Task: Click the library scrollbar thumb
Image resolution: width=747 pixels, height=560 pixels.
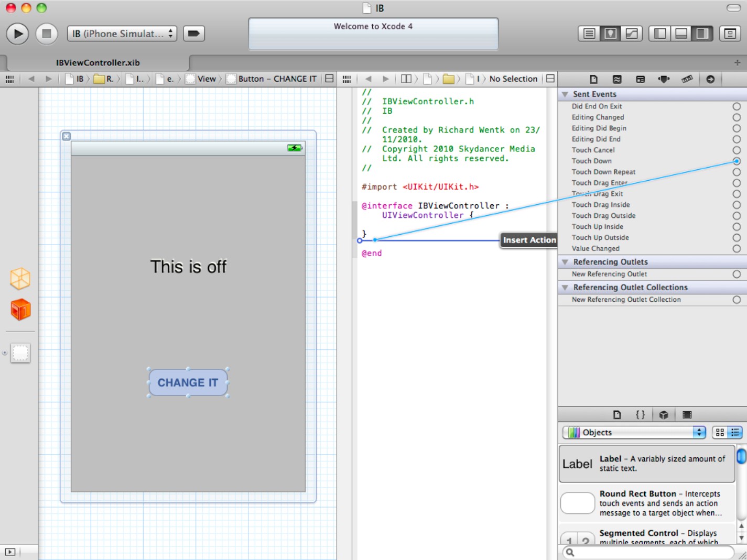Action: coord(741,456)
